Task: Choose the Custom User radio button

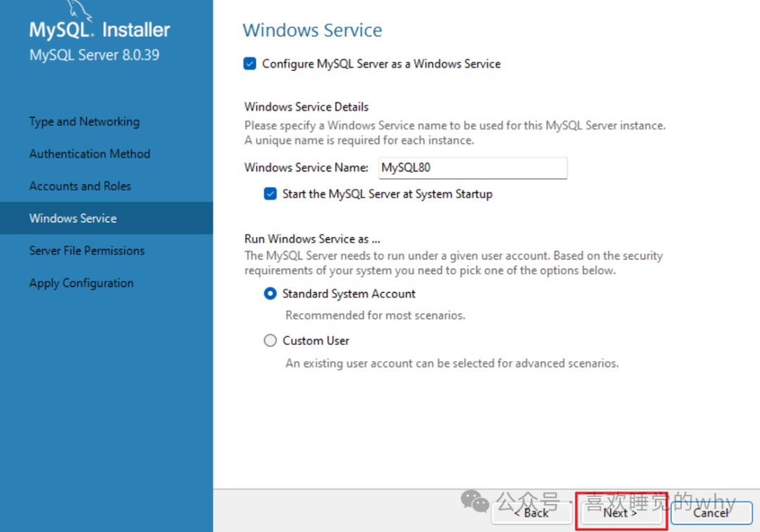Action: 270,341
